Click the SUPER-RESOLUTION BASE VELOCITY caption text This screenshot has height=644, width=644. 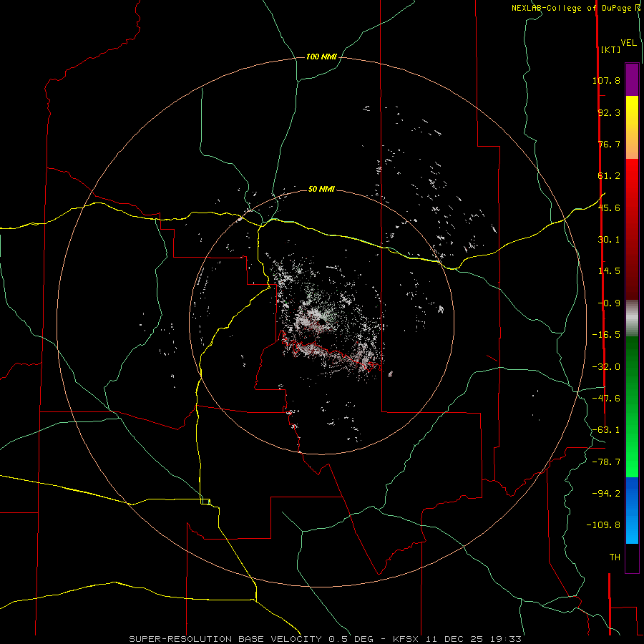click(225, 639)
